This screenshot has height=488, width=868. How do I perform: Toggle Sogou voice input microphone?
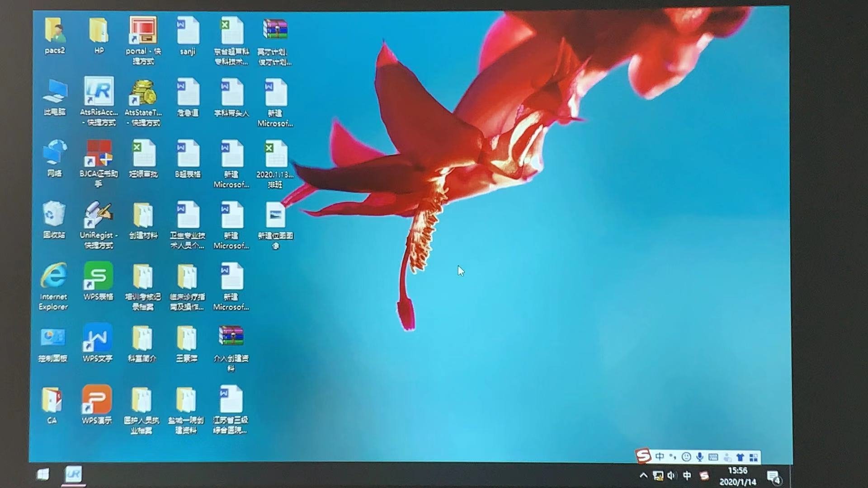click(700, 457)
